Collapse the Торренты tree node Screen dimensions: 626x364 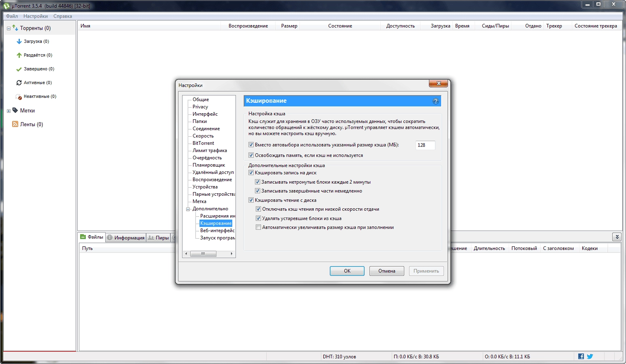point(8,28)
